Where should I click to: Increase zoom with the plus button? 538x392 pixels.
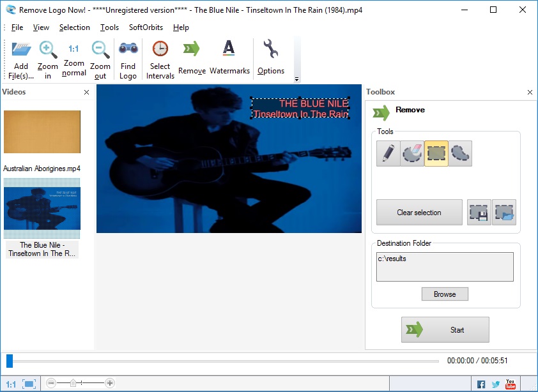pyautogui.click(x=110, y=382)
